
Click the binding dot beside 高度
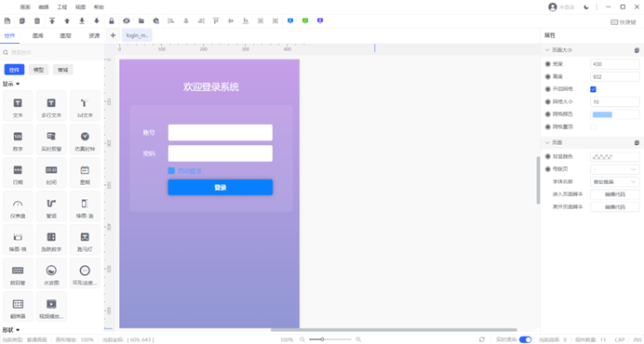coord(547,77)
